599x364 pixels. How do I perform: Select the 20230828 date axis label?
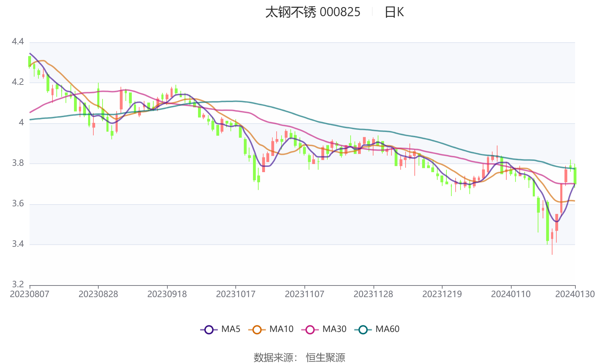(x=98, y=294)
